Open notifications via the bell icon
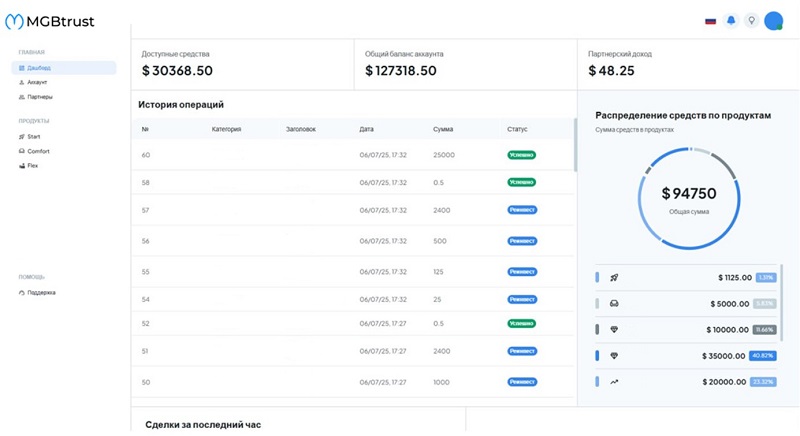The height and width of the screenshot is (436, 800). pyautogui.click(x=731, y=20)
